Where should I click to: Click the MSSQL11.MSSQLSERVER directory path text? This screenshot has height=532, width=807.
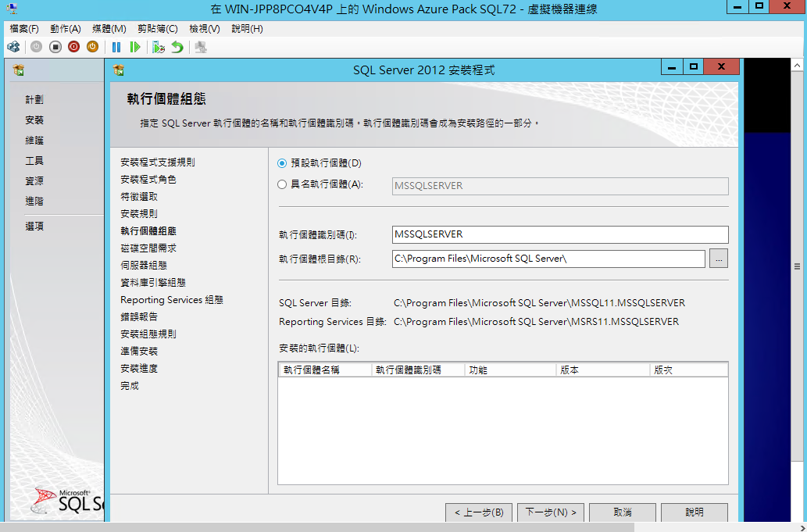click(x=539, y=303)
